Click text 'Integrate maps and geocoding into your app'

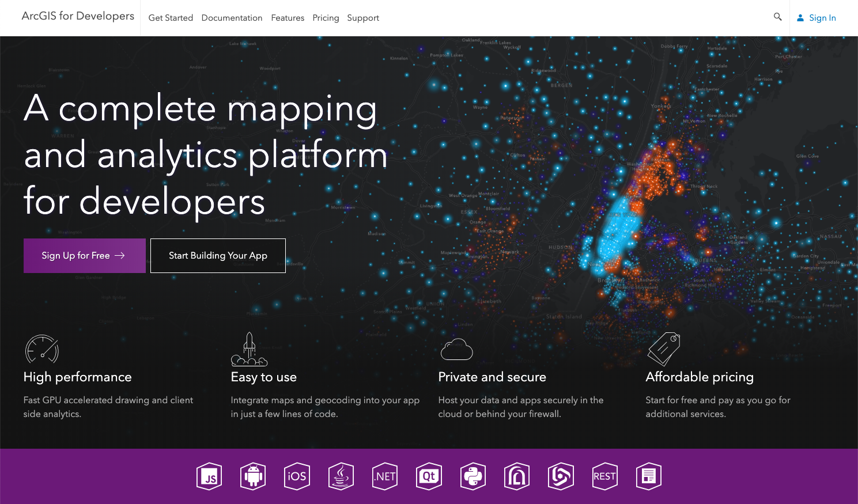(x=325, y=400)
